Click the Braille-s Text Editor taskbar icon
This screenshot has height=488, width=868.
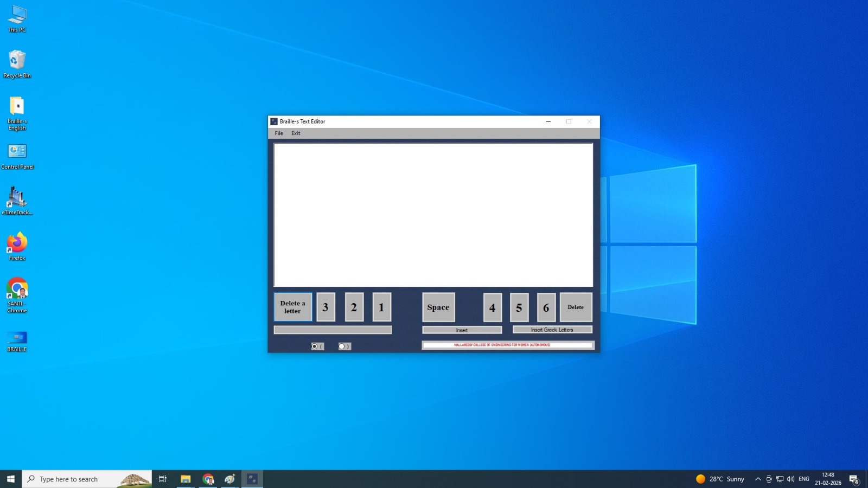tap(252, 479)
